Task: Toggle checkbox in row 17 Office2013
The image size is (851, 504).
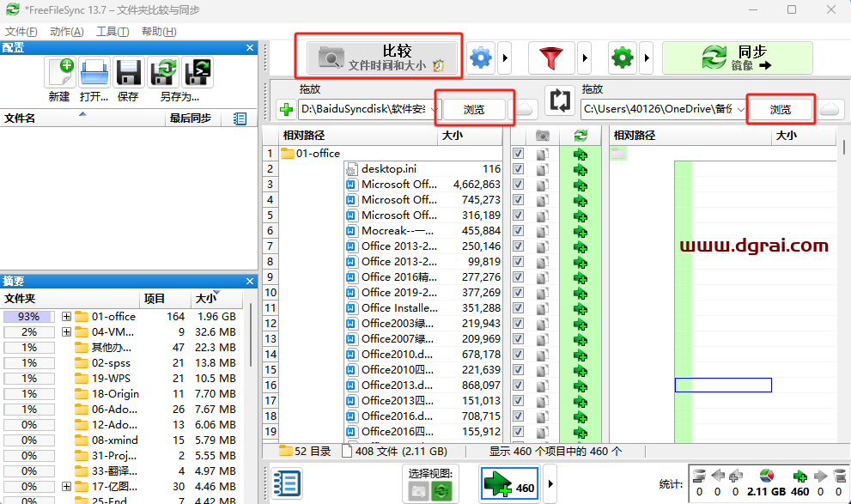Action: (x=519, y=401)
